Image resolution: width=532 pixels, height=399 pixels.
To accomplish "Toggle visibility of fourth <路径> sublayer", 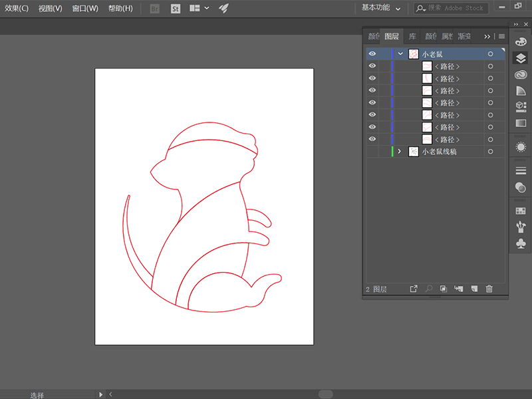I will pyautogui.click(x=372, y=102).
